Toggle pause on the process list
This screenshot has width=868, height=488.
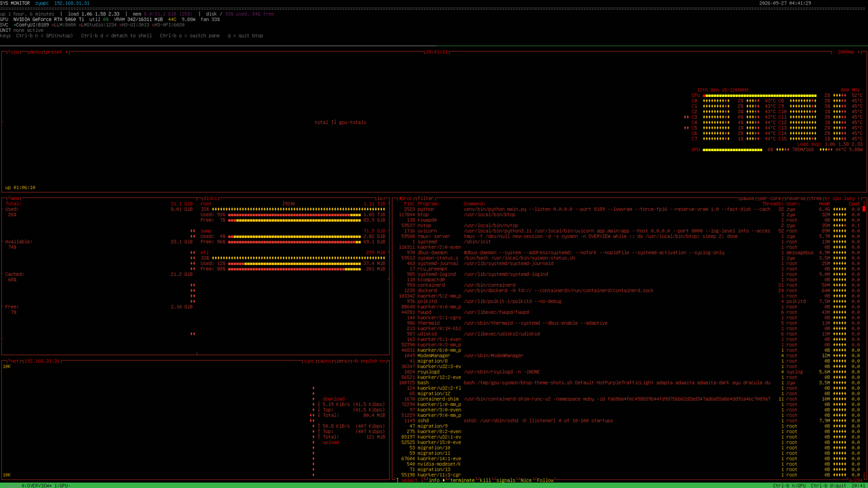pos(746,198)
